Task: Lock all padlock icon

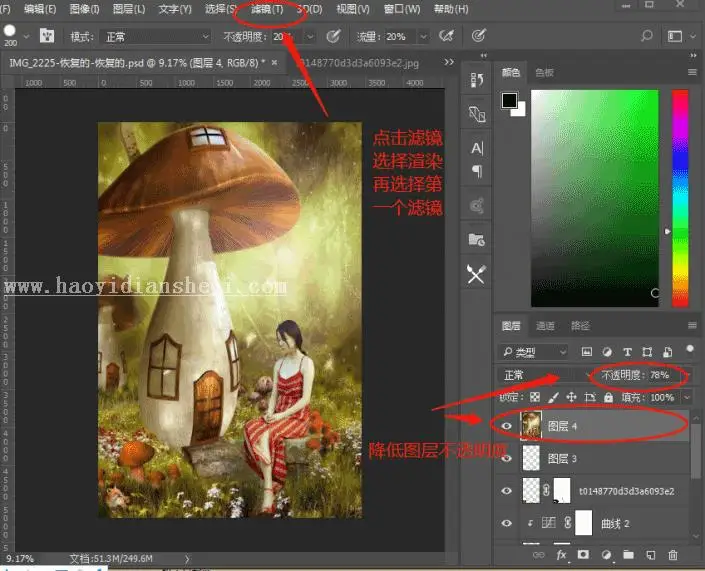Action: pyautogui.click(x=608, y=397)
